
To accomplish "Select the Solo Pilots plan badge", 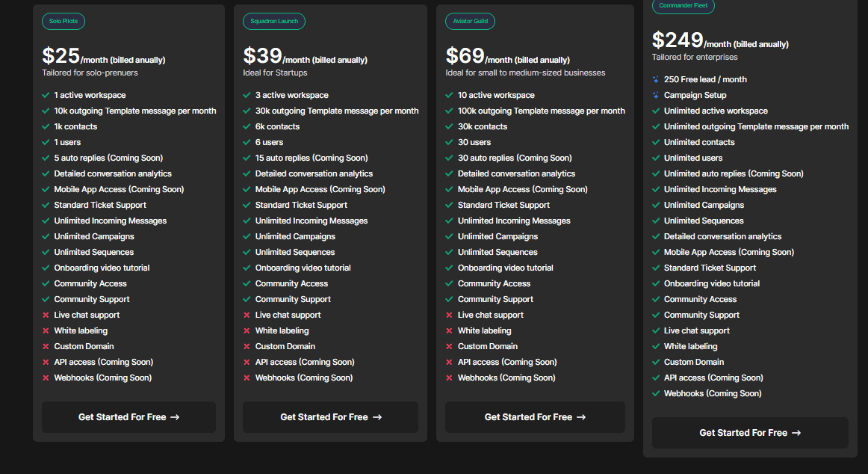I will [x=63, y=21].
